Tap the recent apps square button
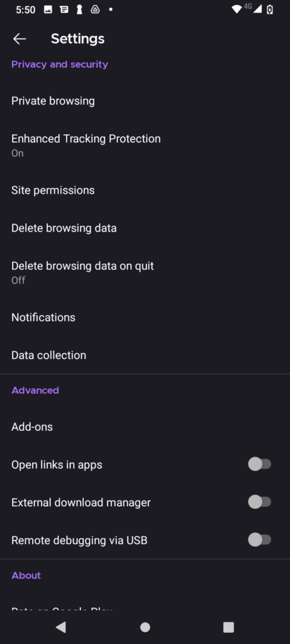Viewport: 290px width, 644px height. tap(228, 627)
